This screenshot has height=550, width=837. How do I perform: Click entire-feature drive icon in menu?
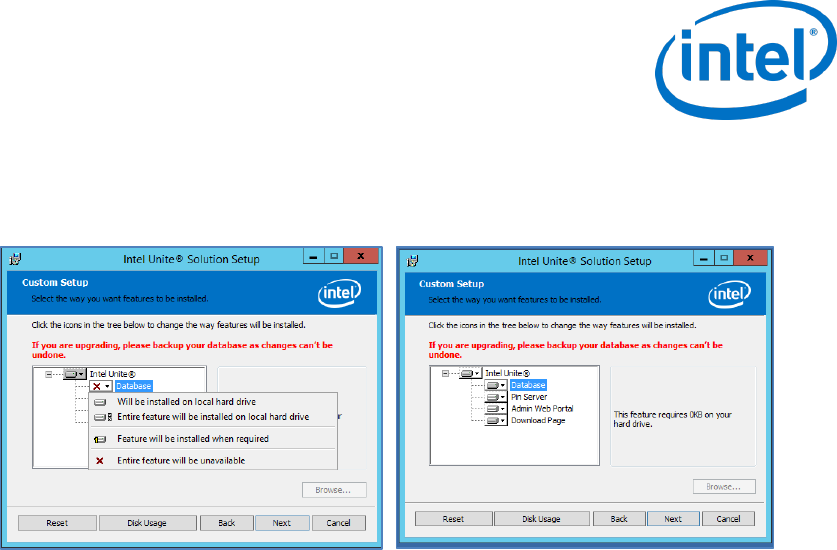102,417
